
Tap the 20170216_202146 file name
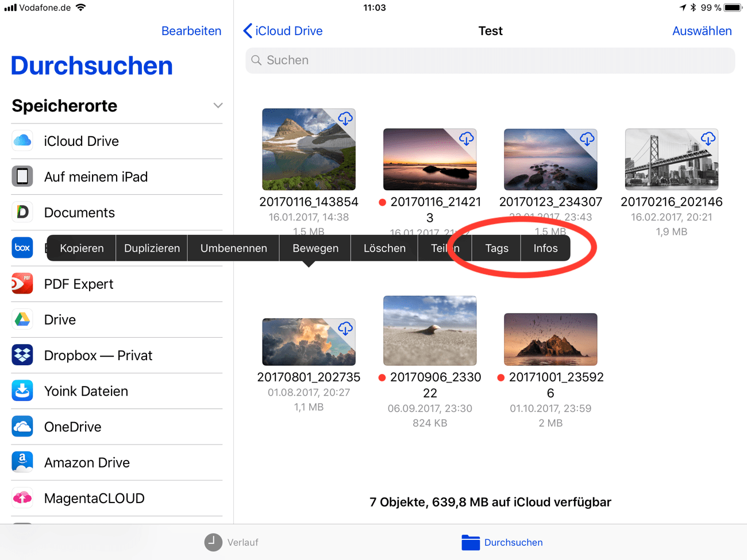tap(672, 202)
